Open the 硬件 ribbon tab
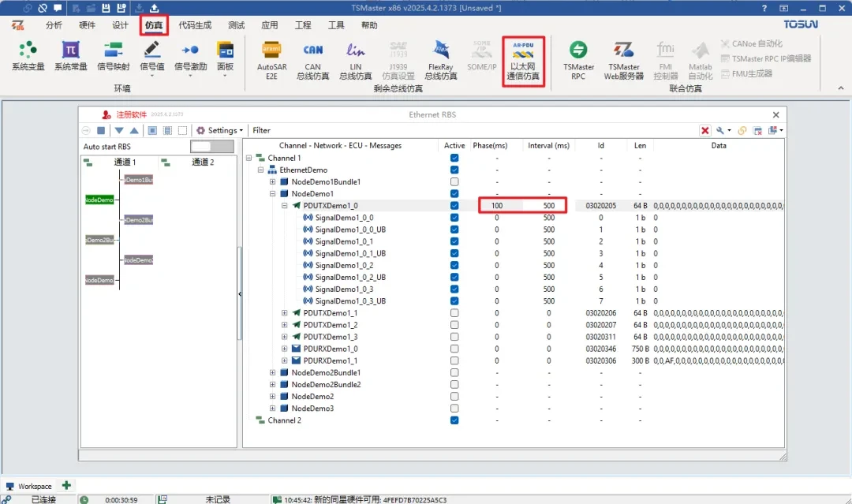Image resolution: width=852 pixels, height=504 pixels. click(x=87, y=25)
